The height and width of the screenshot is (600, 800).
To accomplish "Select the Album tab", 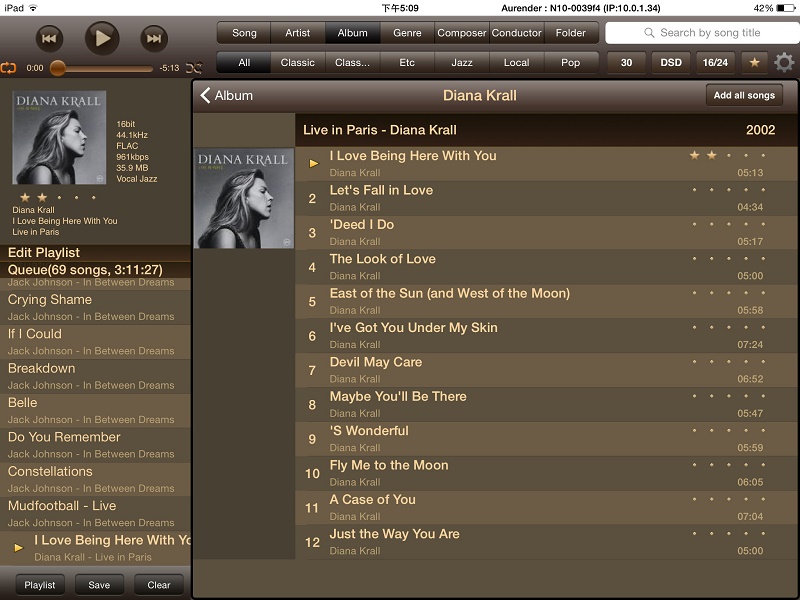I will pyautogui.click(x=353, y=33).
